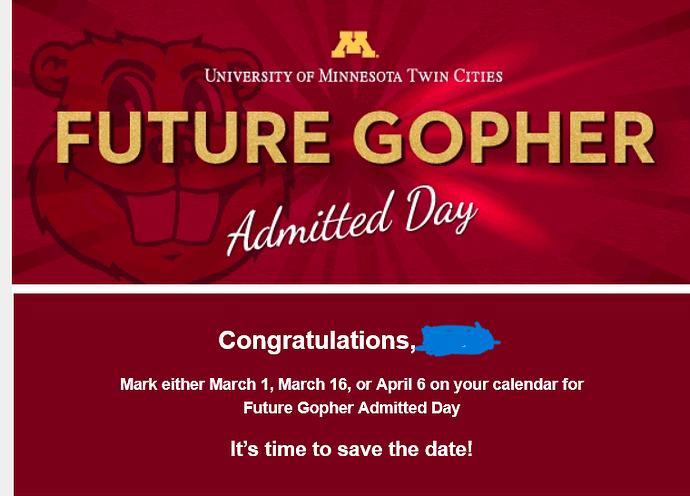Screen dimensions: 690x496
Task: Click the white divider below the banner
Action: (351, 289)
